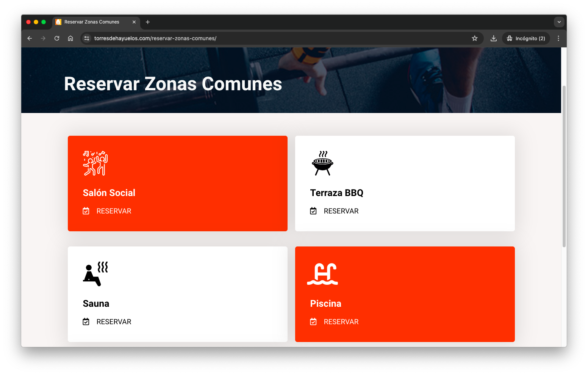
Task: Reserve the Salón Social via RESERVAR link
Action: [x=114, y=211]
